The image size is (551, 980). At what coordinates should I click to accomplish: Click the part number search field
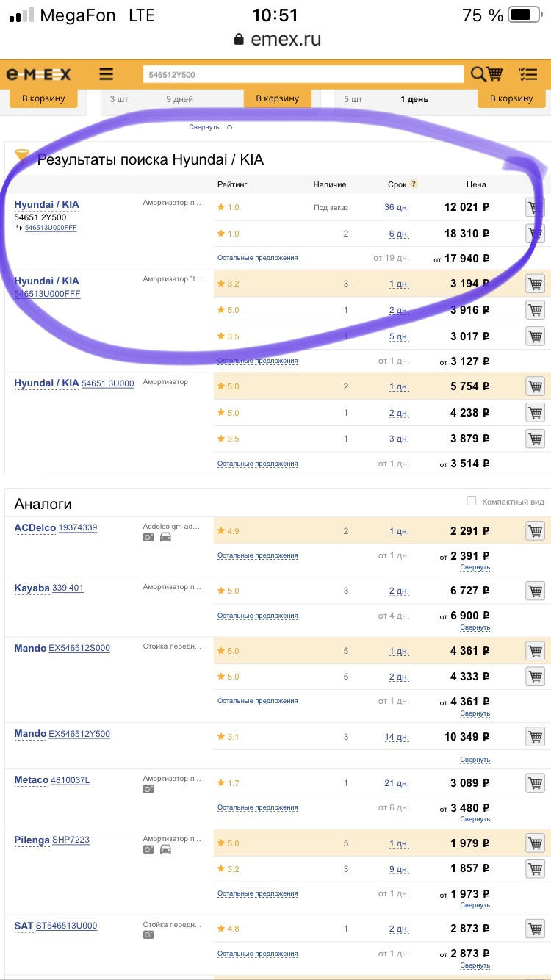(303, 74)
